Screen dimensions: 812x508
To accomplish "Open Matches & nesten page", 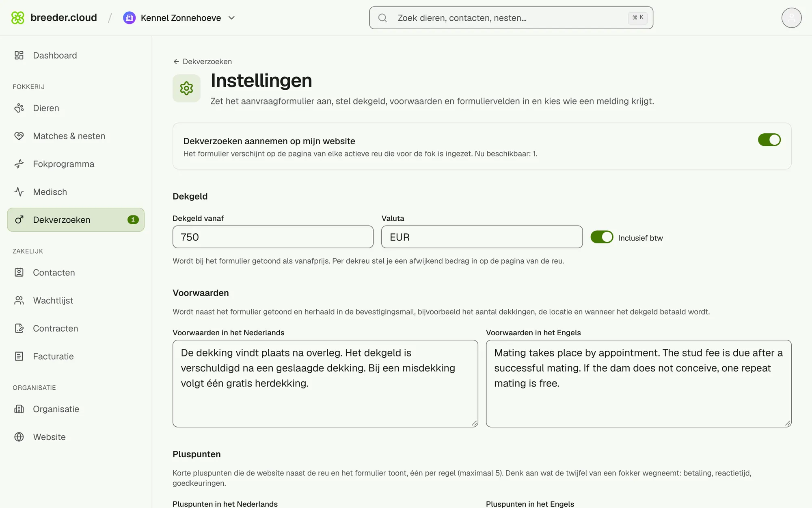I will (x=76, y=136).
